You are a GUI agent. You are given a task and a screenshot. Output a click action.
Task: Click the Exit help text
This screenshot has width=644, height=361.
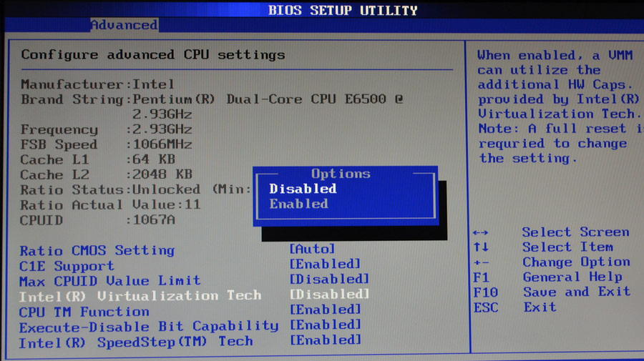[x=540, y=307]
